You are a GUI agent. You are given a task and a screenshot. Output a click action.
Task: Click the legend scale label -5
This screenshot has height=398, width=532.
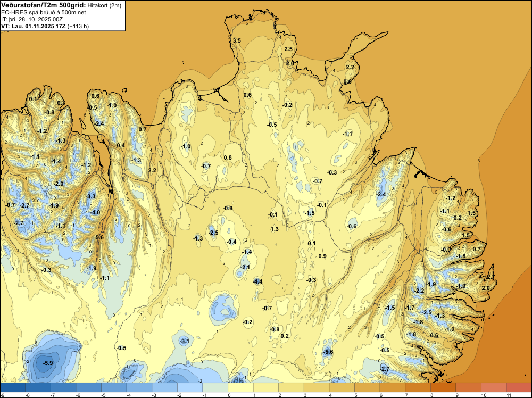click(x=103, y=395)
